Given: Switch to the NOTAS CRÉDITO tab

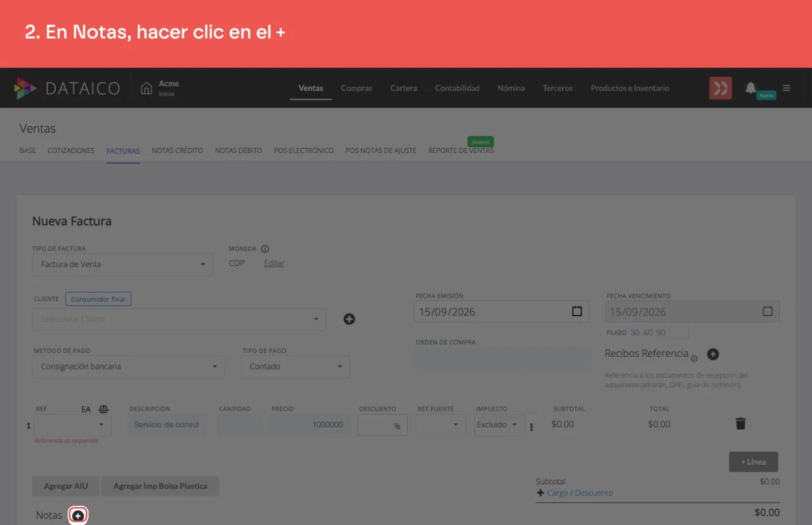Looking at the screenshot, I should [x=178, y=150].
